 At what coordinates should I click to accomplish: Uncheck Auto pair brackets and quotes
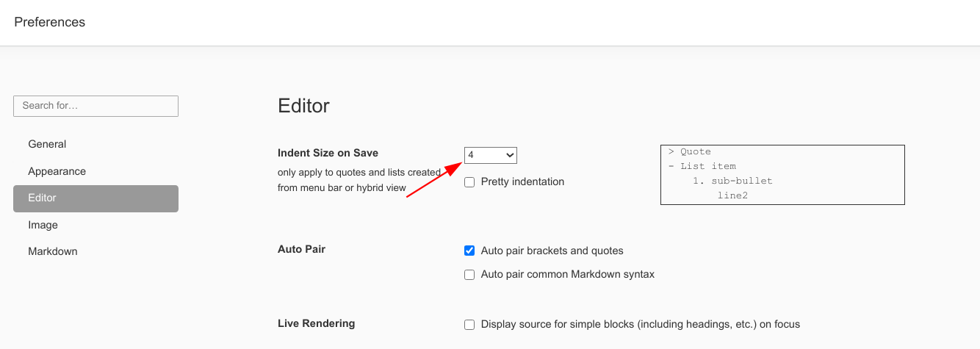469,251
